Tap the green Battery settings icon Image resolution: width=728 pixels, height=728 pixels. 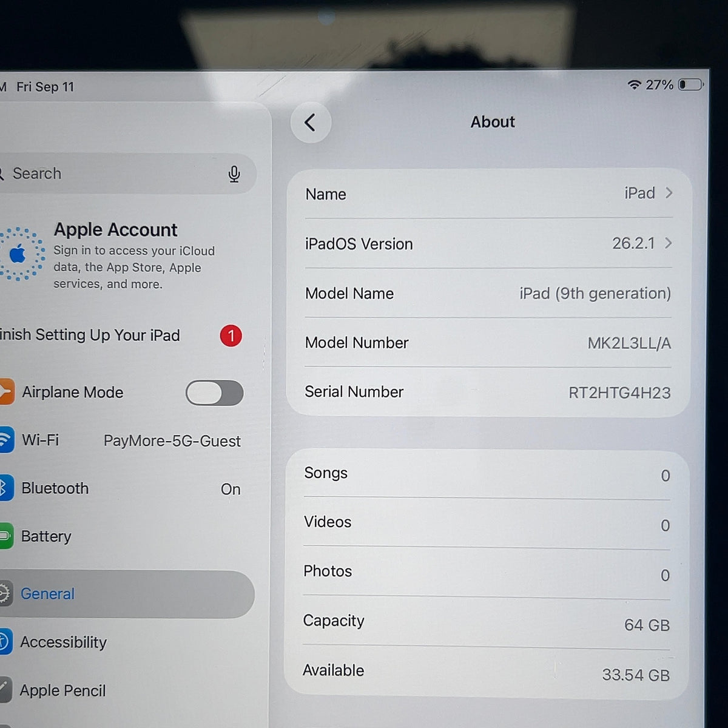(x=5, y=536)
